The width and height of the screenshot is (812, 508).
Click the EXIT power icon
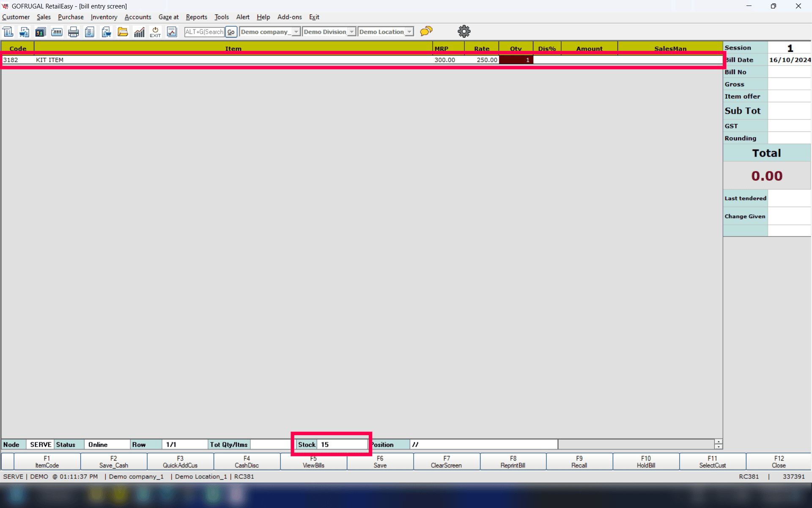[155, 32]
